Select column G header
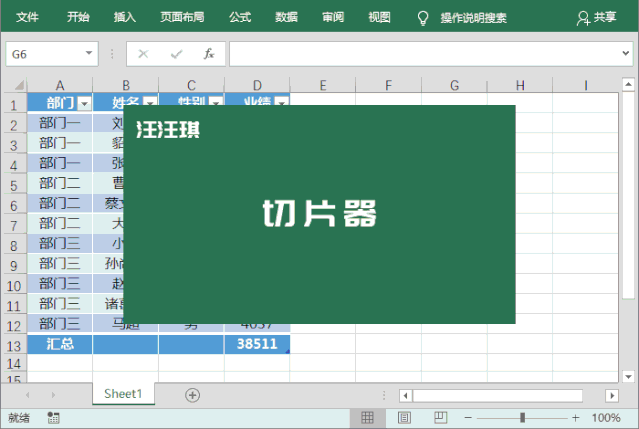This screenshot has width=639, height=429. [x=454, y=85]
